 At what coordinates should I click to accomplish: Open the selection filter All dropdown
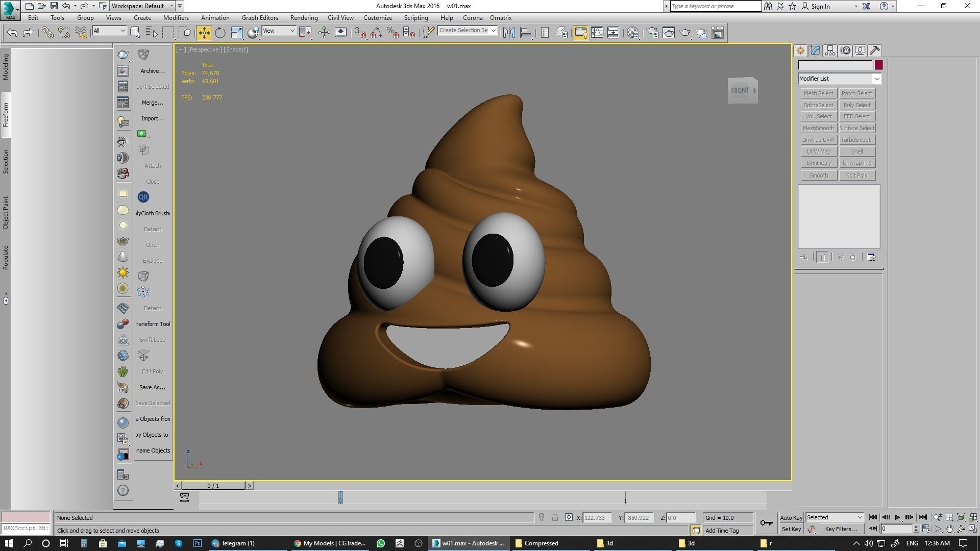pyautogui.click(x=109, y=31)
